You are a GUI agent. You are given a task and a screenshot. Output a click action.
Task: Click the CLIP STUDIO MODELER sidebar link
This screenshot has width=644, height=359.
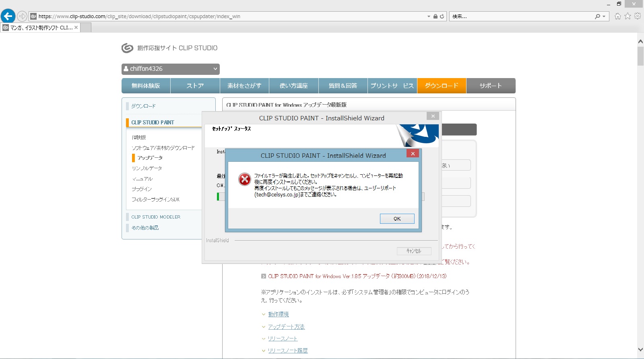[x=156, y=217]
